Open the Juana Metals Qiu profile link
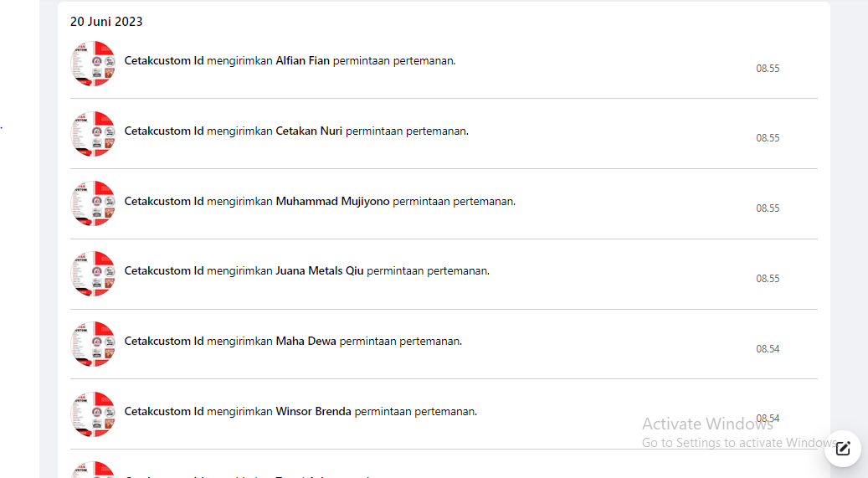This screenshot has height=478, width=868. 320,271
